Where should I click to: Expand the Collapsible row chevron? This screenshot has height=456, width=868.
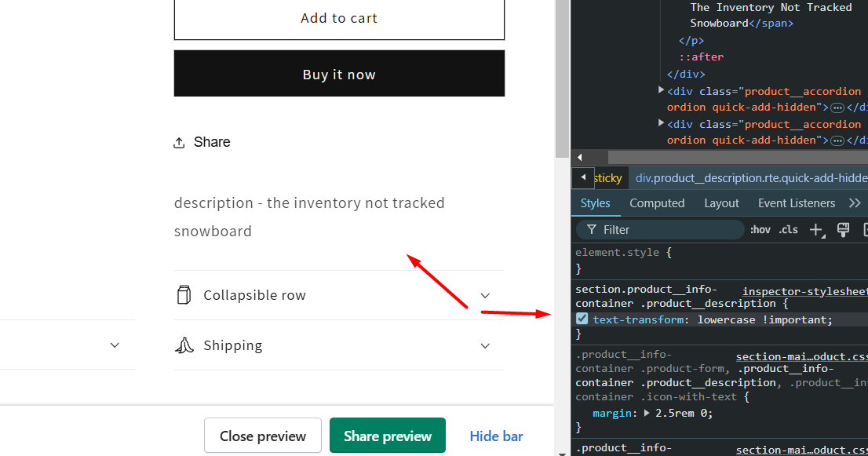(485, 296)
